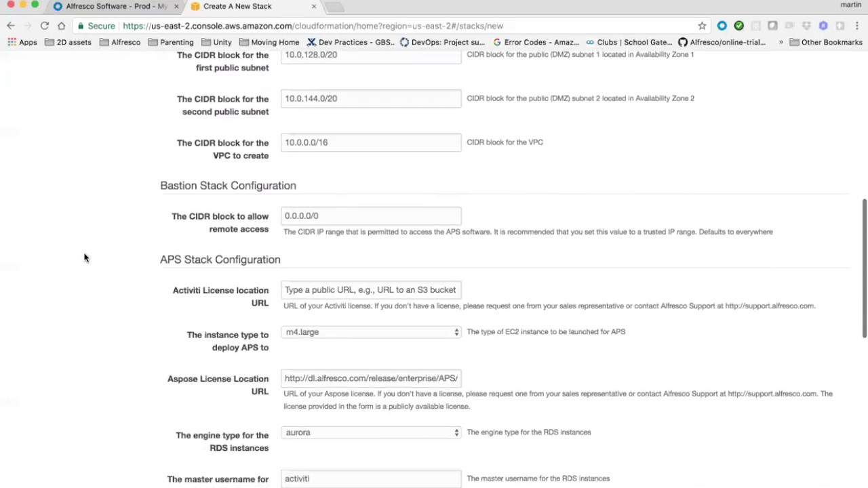
Task: Open the Unity bookmark folder
Action: (x=216, y=42)
